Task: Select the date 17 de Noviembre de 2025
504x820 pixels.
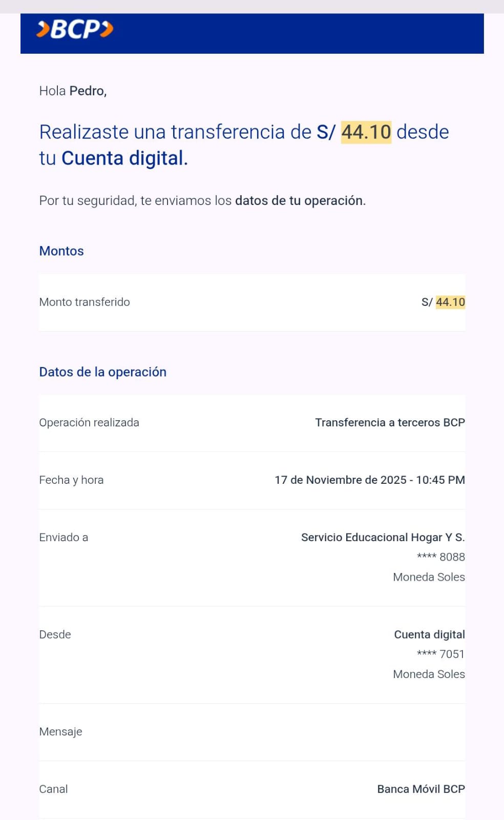Action: 341,480
